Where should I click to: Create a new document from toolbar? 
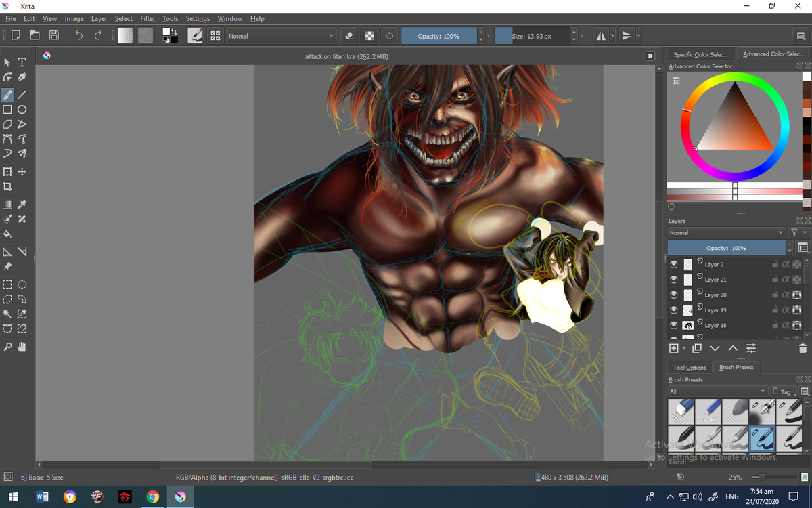pos(15,35)
